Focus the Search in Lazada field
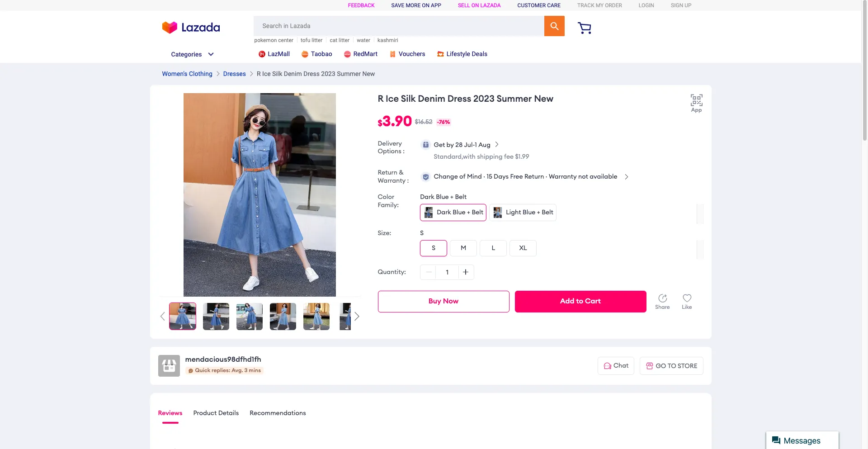 tap(399, 26)
